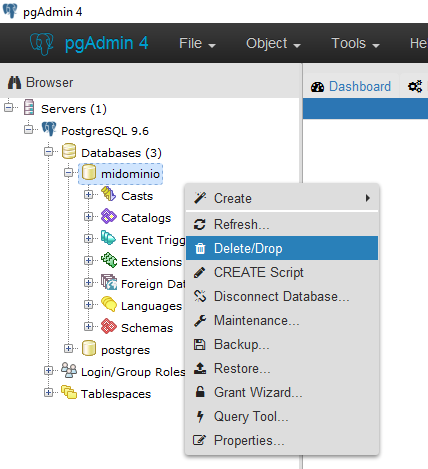
Task: Select Restore... menu entry
Action: 282,368
